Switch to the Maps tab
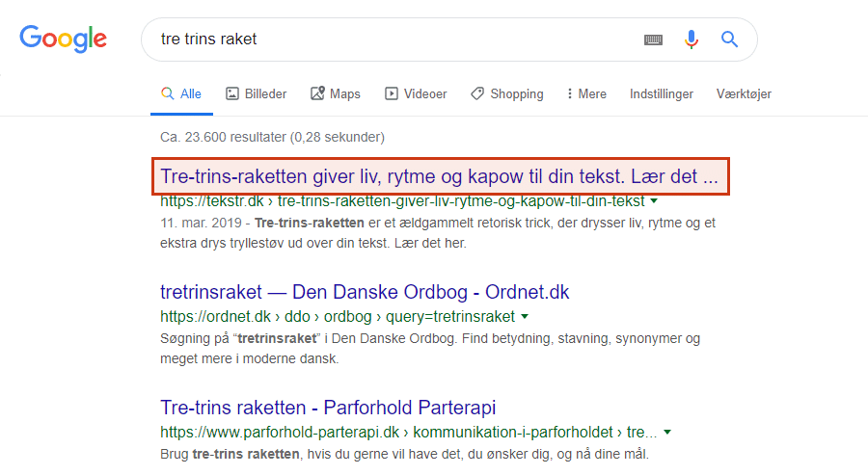868x475 pixels. 336,94
